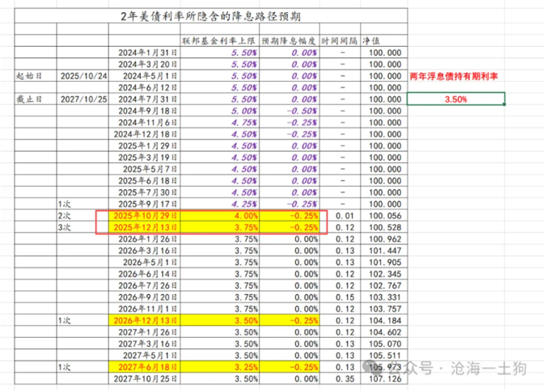Click the net value 104.602
Screen dimensions: 550x392
(383, 332)
